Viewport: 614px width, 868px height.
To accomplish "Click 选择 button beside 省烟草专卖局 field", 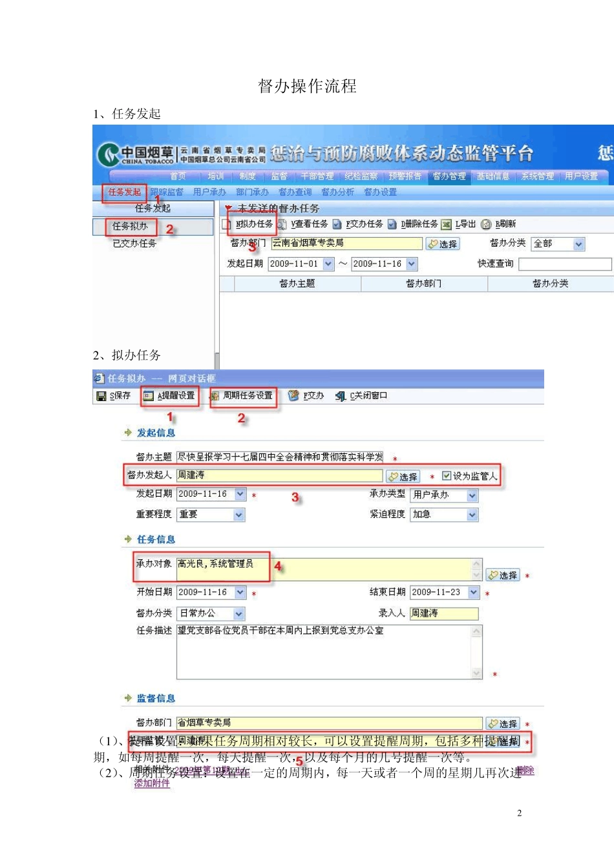I will pyautogui.click(x=503, y=725).
